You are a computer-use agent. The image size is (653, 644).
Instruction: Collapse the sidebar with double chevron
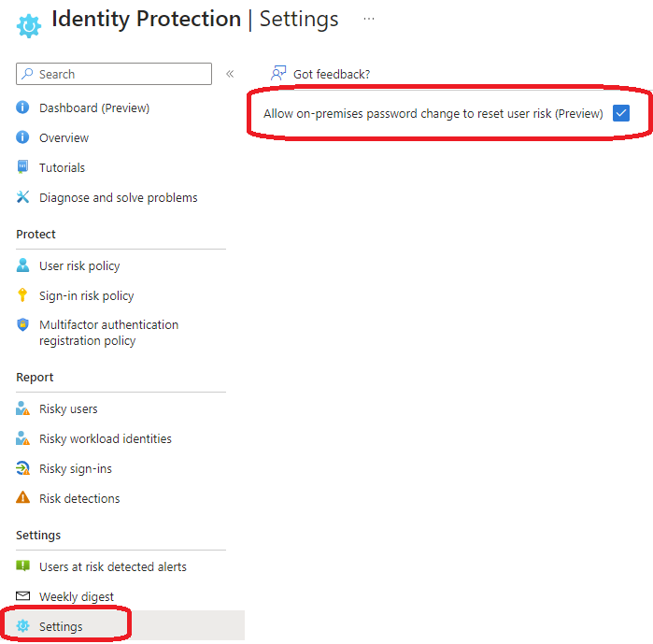point(230,74)
